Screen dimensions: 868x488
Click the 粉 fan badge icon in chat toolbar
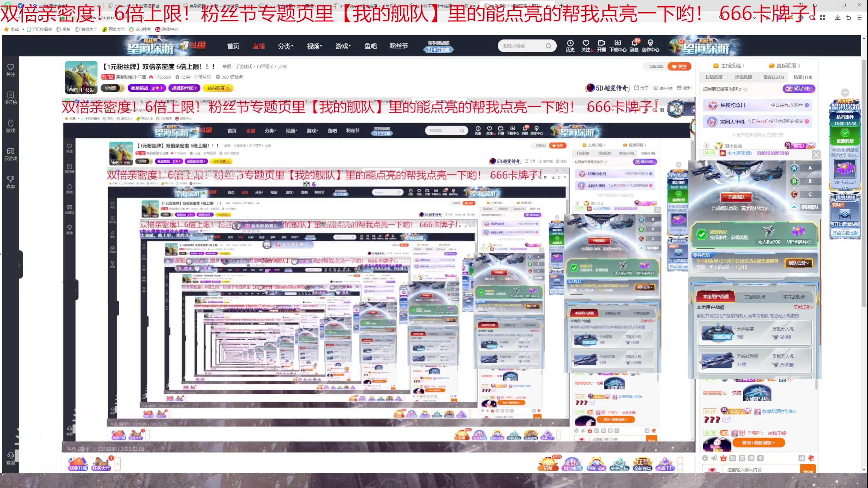733,458
